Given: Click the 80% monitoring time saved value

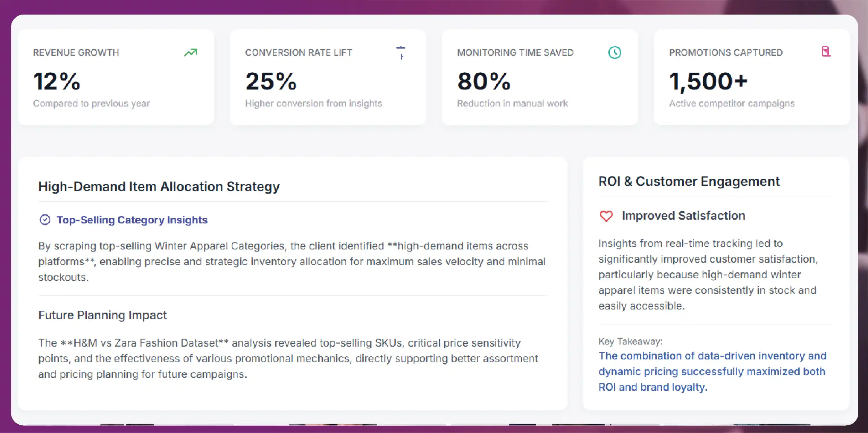Looking at the screenshot, I should [x=484, y=81].
